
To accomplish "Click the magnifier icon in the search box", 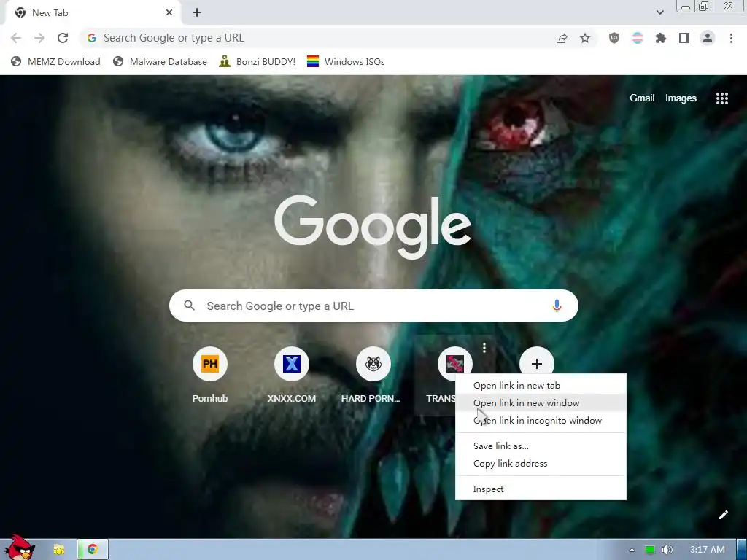I will pyautogui.click(x=189, y=306).
